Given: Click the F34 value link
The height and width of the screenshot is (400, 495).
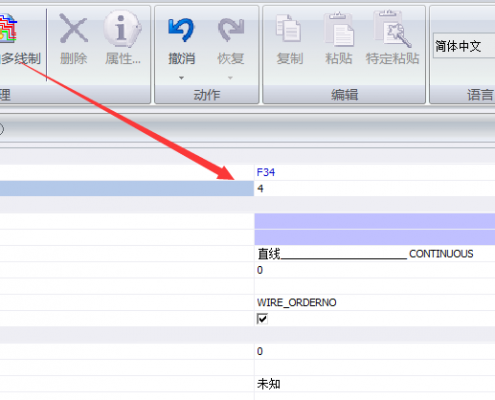Looking at the screenshot, I should pyautogui.click(x=266, y=172).
